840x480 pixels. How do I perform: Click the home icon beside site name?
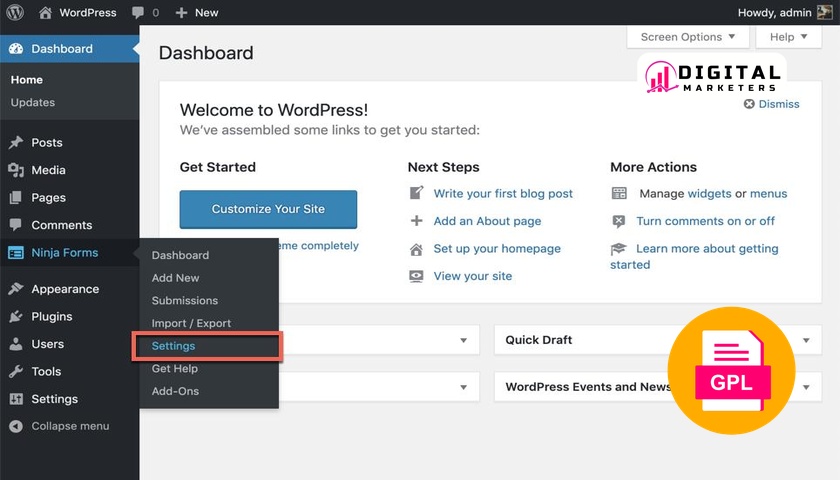click(46, 12)
